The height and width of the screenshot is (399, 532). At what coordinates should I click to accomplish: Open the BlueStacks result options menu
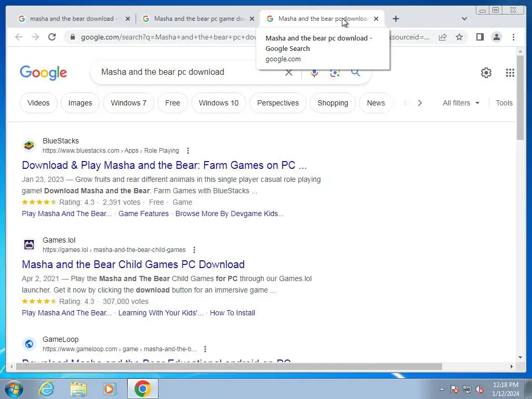pos(188,151)
